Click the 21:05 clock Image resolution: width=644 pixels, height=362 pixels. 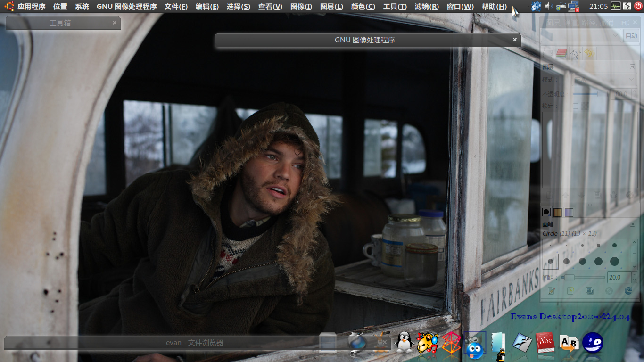(598, 7)
